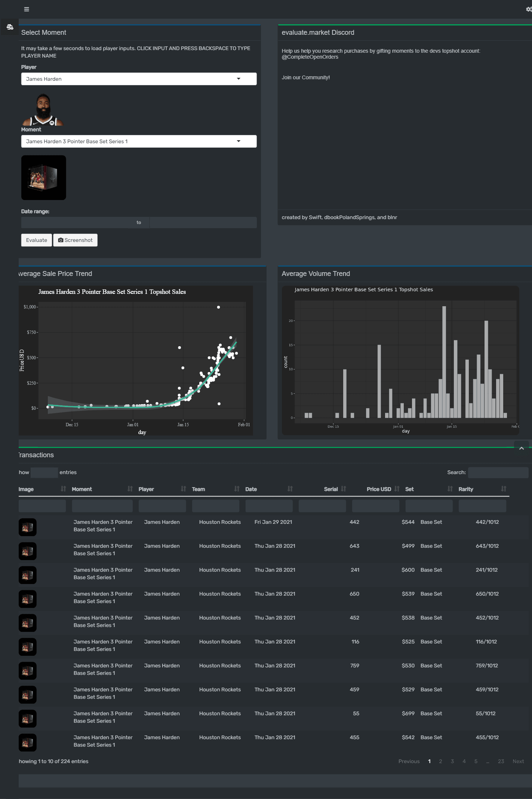
Task: Click the Price USD column filter field
Action: point(376,506)
